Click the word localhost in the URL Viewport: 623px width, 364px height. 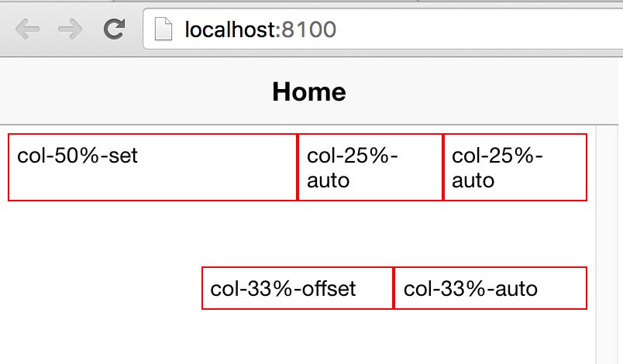tap(232, 29)
